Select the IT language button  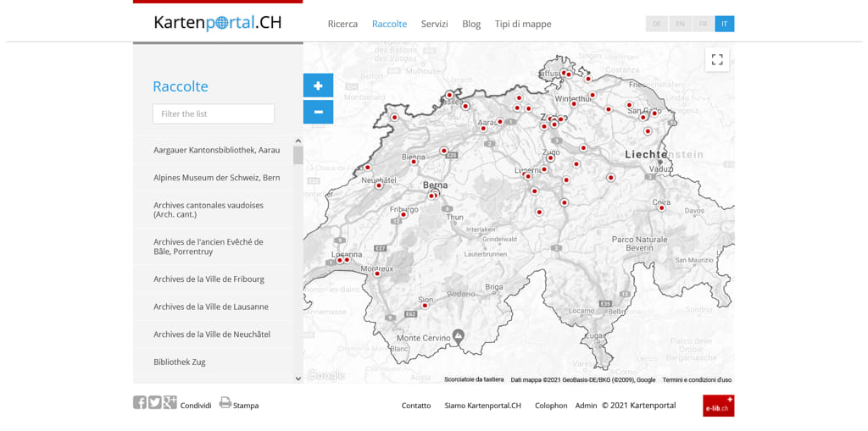(x=725, y=24)
